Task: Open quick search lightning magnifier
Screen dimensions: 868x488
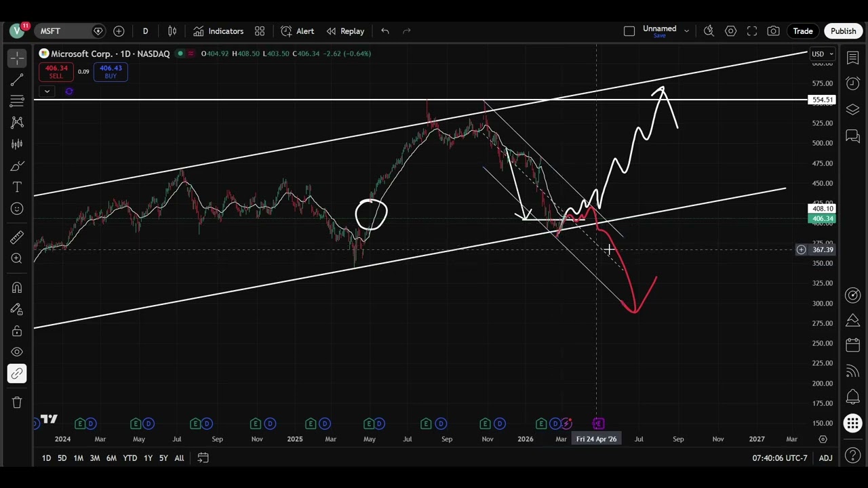Action: click(x=709, y=31)
